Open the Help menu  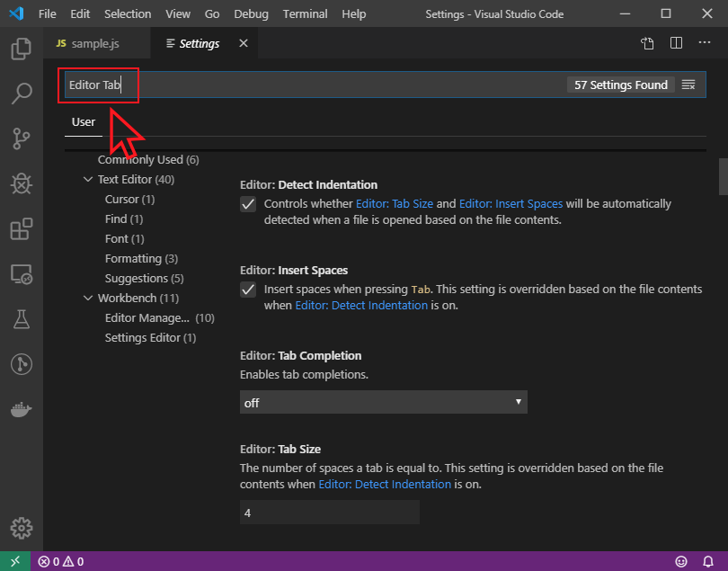tap(354, 14)
